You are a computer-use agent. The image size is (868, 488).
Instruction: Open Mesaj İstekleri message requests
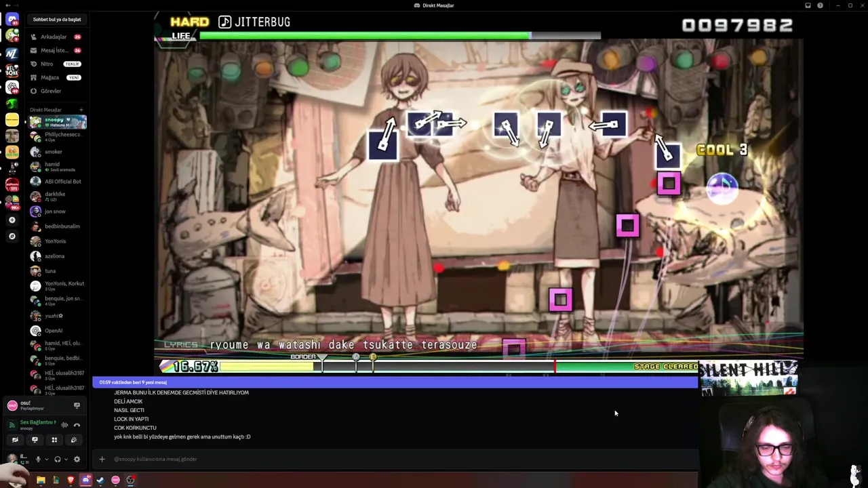click(57, 50)
